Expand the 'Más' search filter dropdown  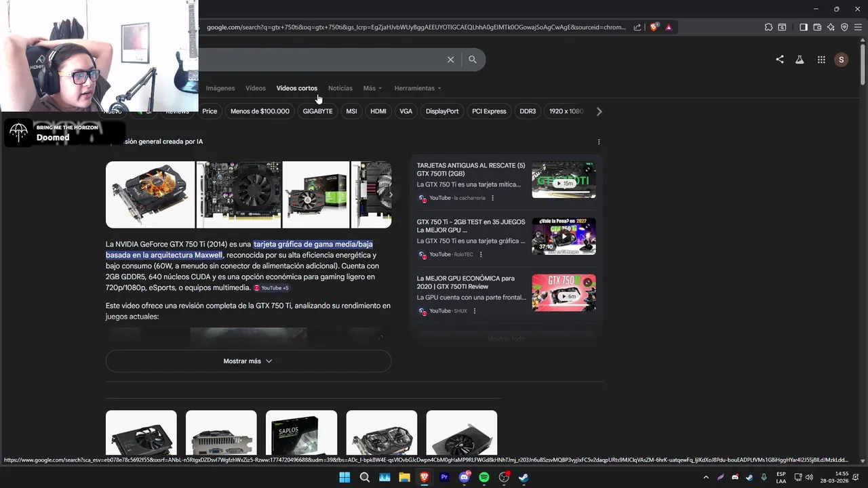tap(372, 88)
